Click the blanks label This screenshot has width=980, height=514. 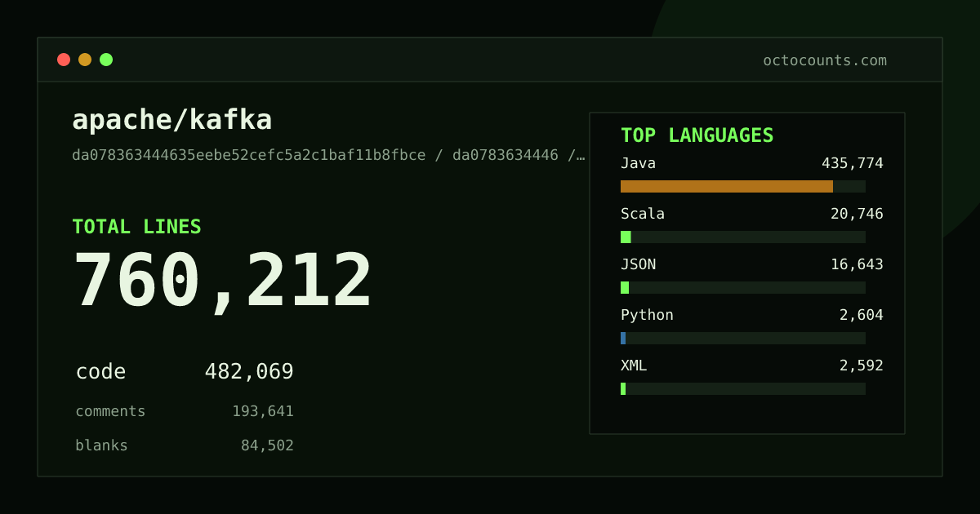point(101,445)
